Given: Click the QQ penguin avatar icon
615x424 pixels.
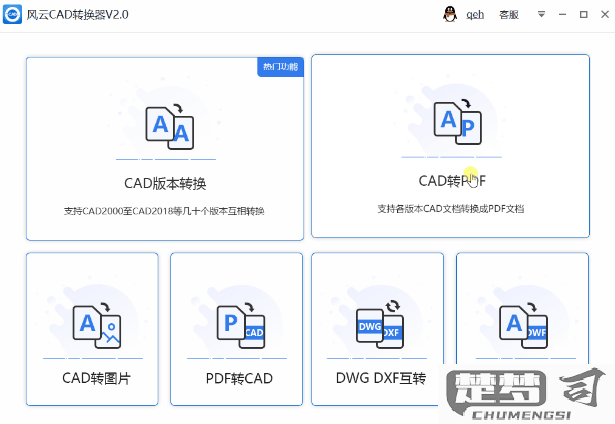Looking at the screenshot, I should (450, 15).
